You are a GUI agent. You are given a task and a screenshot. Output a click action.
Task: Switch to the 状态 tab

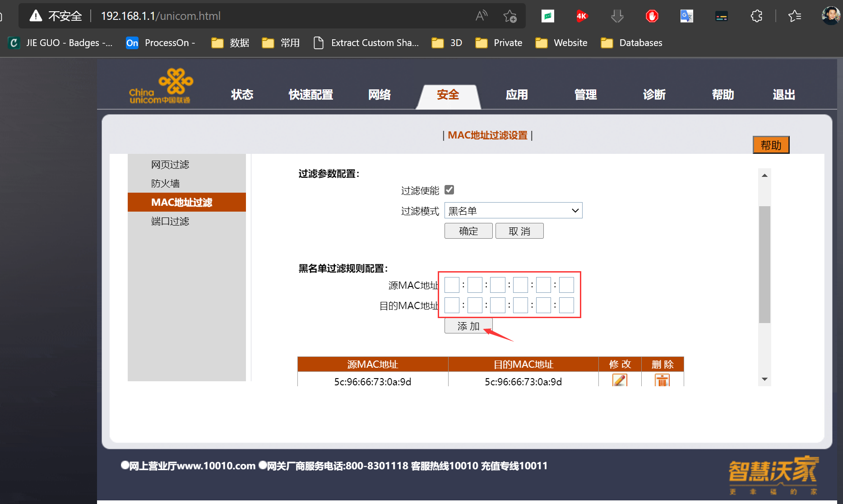click(242, 95)
